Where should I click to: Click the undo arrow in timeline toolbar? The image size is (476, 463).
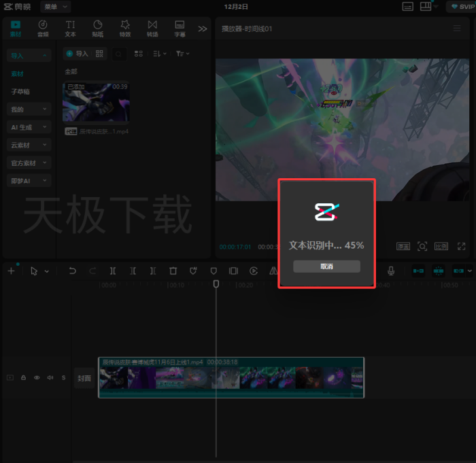tap(72, 271)
